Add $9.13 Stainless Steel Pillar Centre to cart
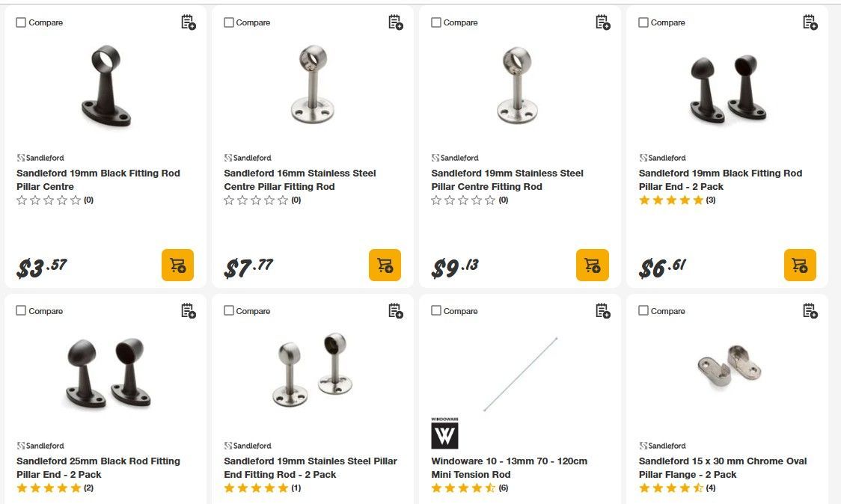The height and width of the screenshot is (504, 841). click(x=592, y=265)
